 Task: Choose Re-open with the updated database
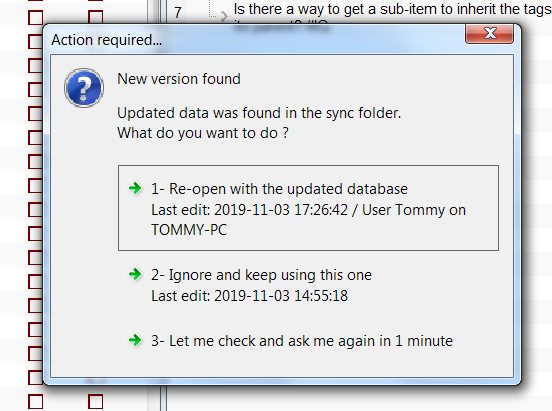[308, 208]
